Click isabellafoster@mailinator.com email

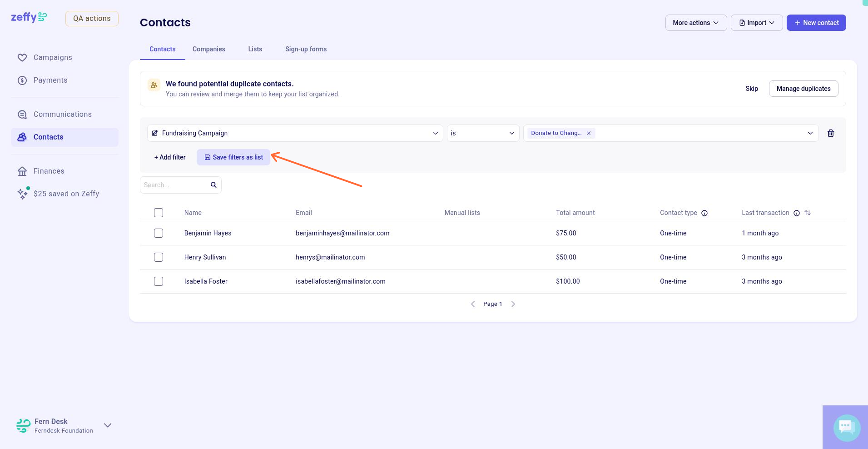(x=341, y=281)
